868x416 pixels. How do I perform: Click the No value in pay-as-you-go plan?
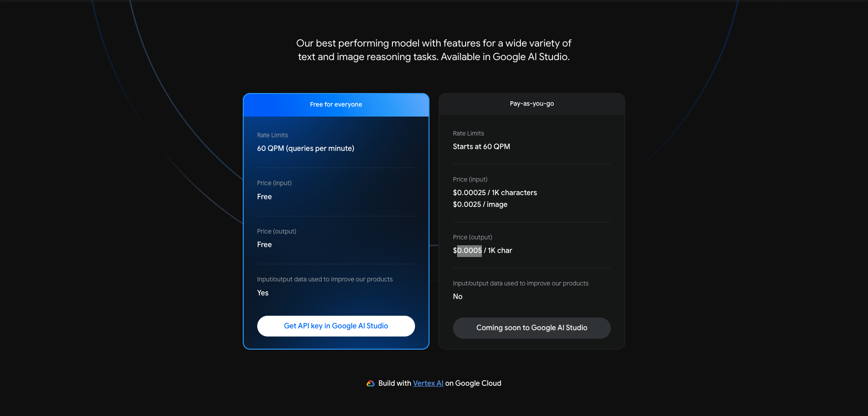(x=458, y=297)
